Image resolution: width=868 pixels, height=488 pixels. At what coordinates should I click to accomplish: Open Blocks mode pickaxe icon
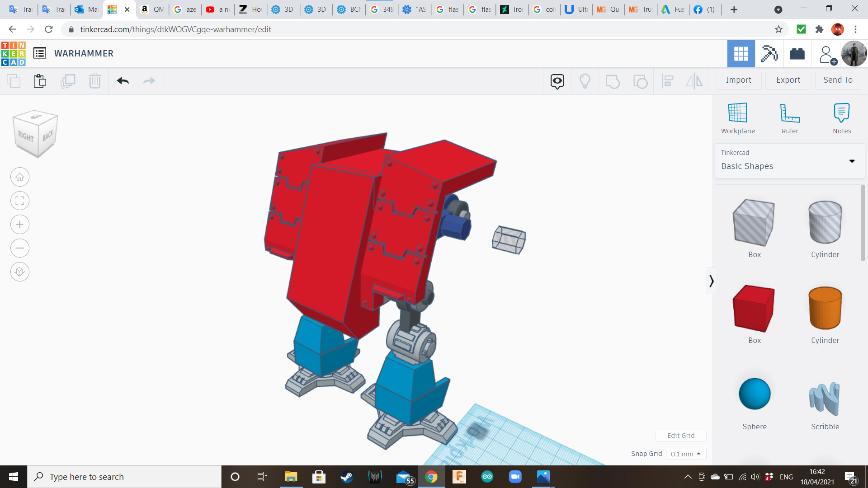(769, 54)
